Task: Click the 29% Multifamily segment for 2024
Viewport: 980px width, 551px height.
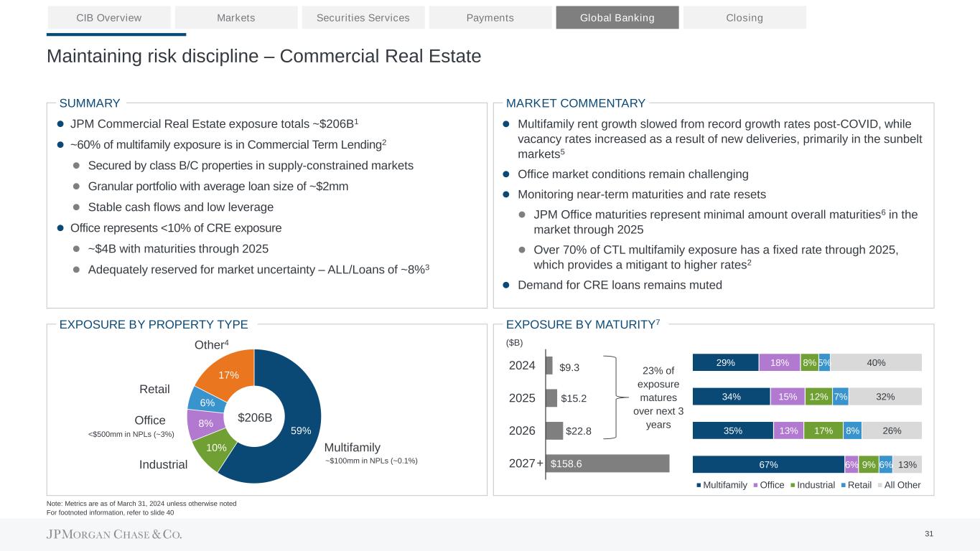Action: (x=726, y=363)
